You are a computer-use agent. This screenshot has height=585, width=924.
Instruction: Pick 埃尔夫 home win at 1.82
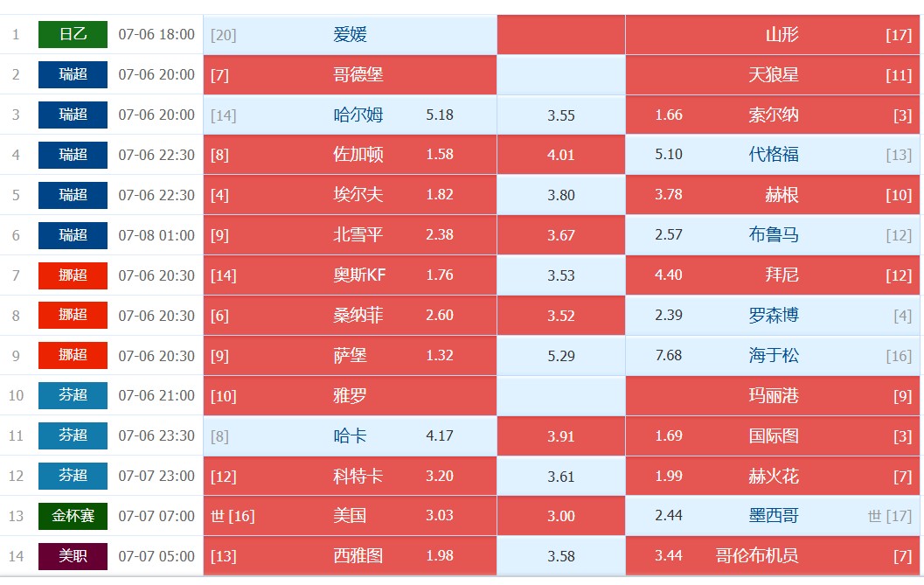click(x=350, y=195)
